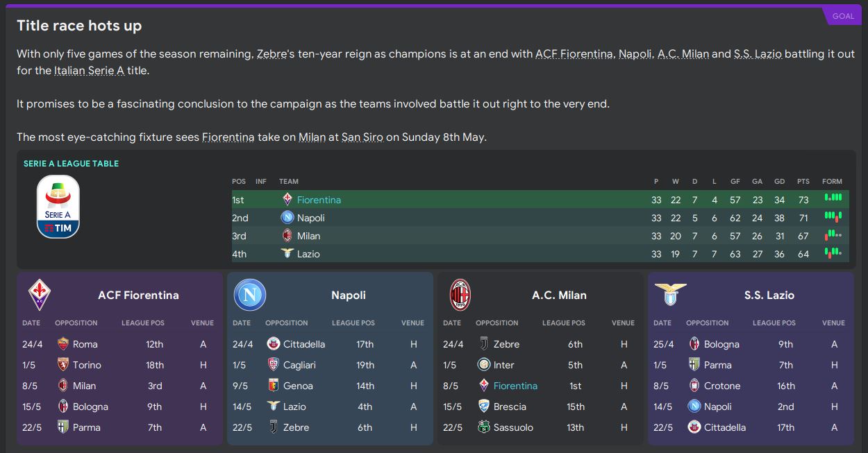
Task: Sort table by PTS column header
Action: coord(803,182)
